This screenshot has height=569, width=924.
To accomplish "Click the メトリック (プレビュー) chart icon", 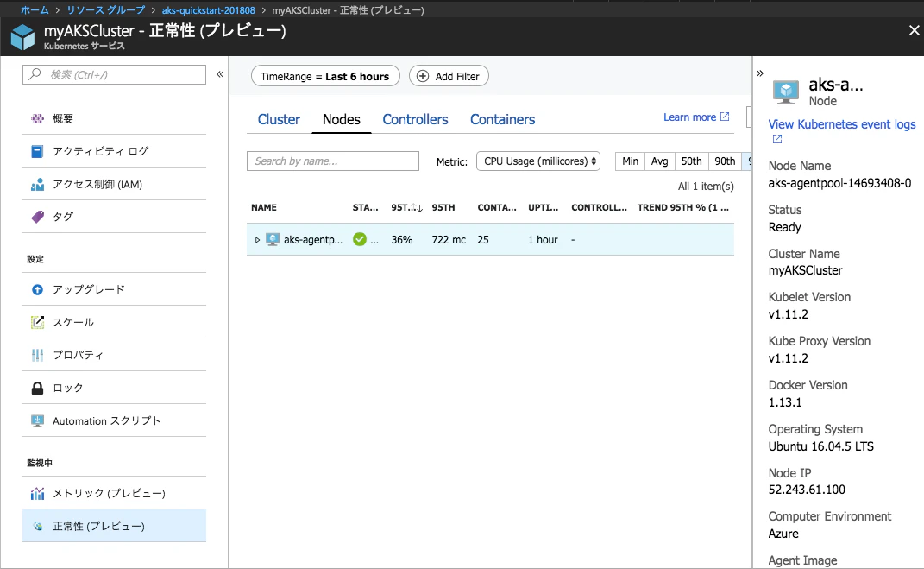I will pos(37,493).
